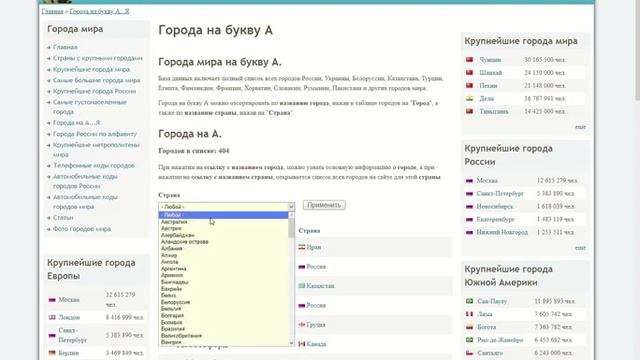640x360 pixels.
Task: Open еще link under Крупнейшие города мира
Action: [x=580, y=127]
